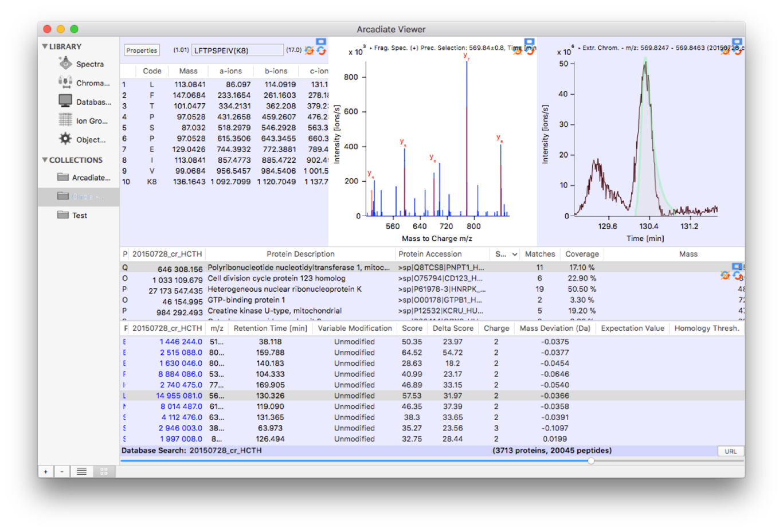The image size is (783, 532).
Task: Sort by Protein Description column header
Action: [x=300, y=254]
